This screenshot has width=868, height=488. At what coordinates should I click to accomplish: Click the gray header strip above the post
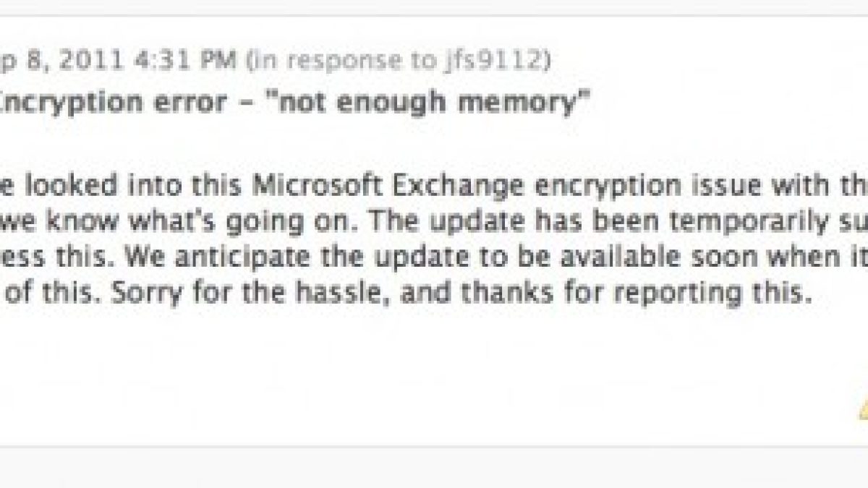point(434,7)
